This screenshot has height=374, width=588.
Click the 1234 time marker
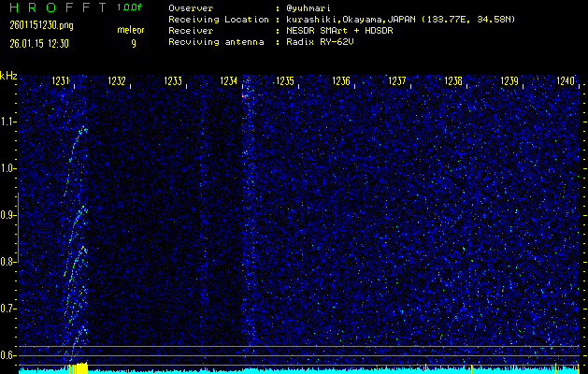pyautogui.click(x=229, y=82)
